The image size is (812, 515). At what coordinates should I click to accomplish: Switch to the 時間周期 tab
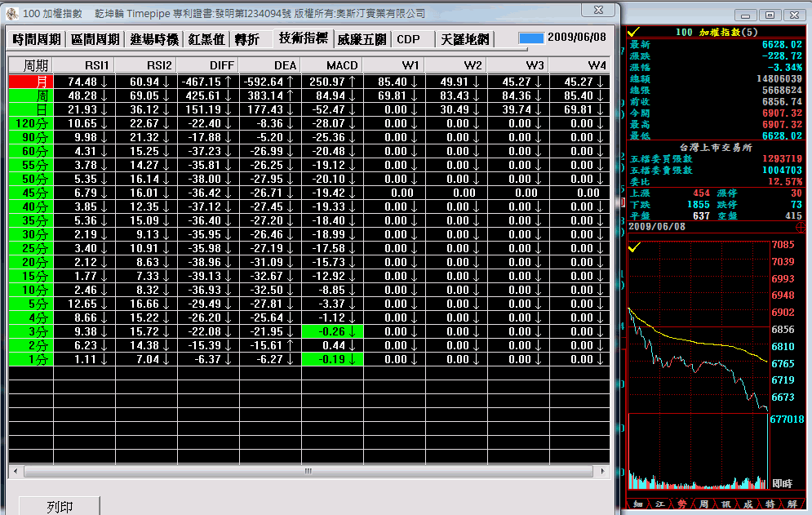tap(37, 39)
